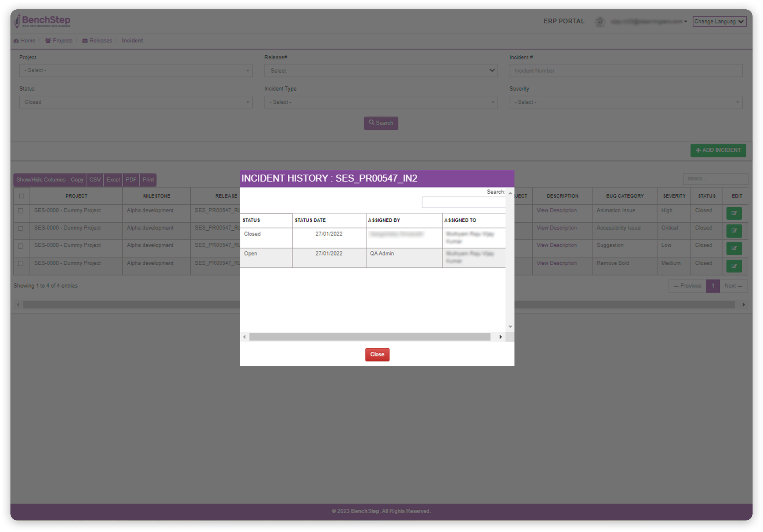Go to Projects breadcrumb
Image resolution: width=763 pixels, height=532 pixels.
[x=59, y=40]
